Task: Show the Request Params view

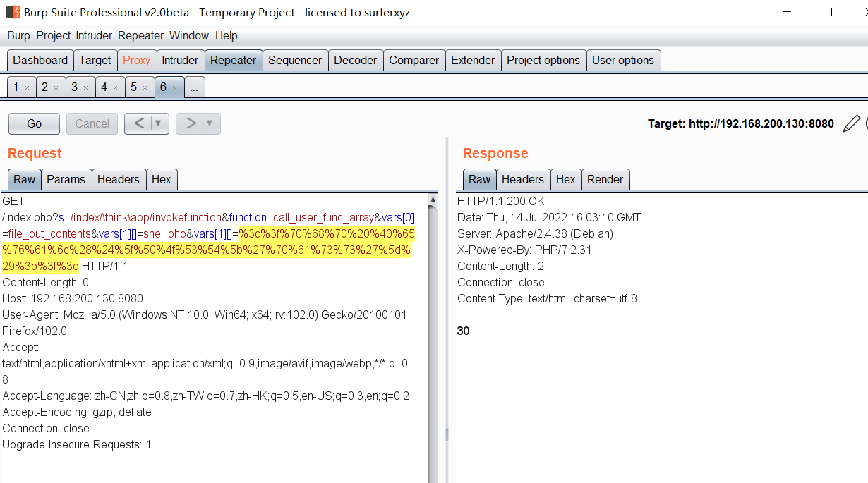Action: coord(66,179)
